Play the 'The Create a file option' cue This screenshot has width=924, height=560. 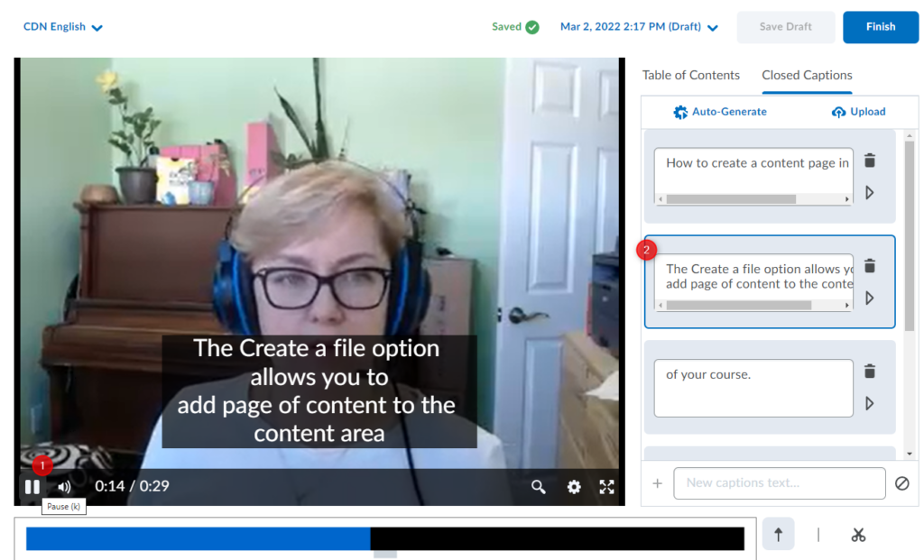point(870,298)
